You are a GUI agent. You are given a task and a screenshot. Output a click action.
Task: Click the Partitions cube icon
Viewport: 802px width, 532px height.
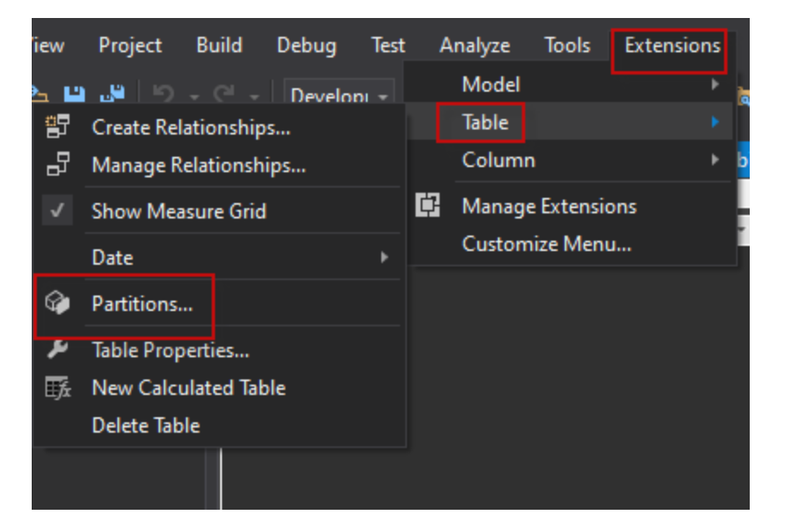[x=57, y=304]
